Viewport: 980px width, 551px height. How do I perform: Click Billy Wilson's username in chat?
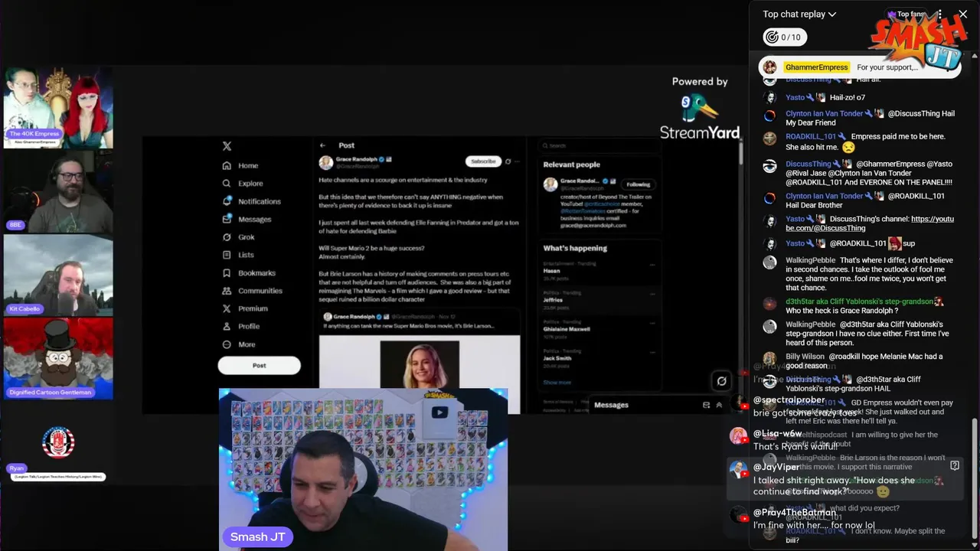point(805,357)
